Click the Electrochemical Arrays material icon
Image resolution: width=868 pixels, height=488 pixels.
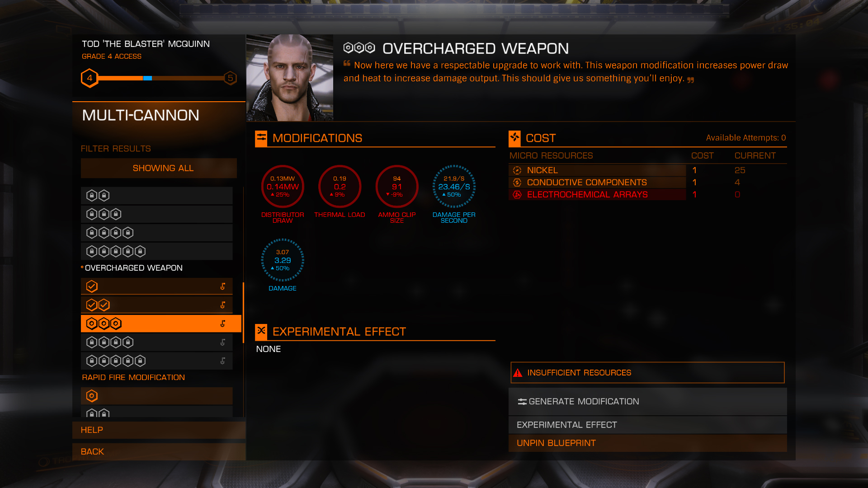click(x=517, y=195)
